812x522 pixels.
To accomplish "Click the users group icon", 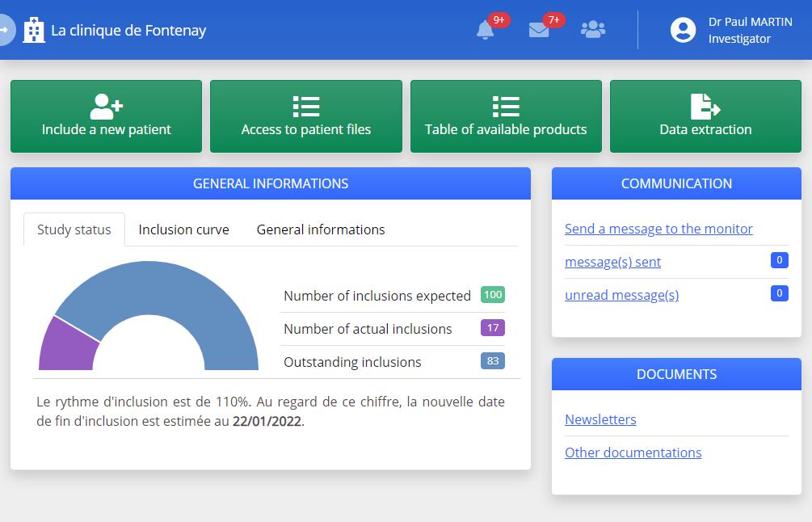I will (593, 30).
